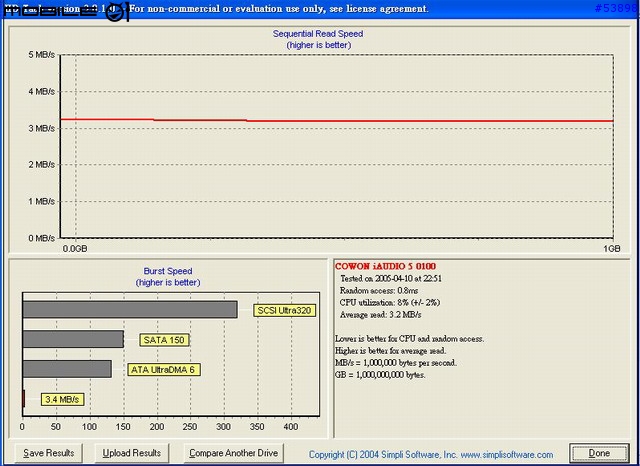
Task: Click the 'Higher is better for average read' line
Action: (x=391, y=351)
